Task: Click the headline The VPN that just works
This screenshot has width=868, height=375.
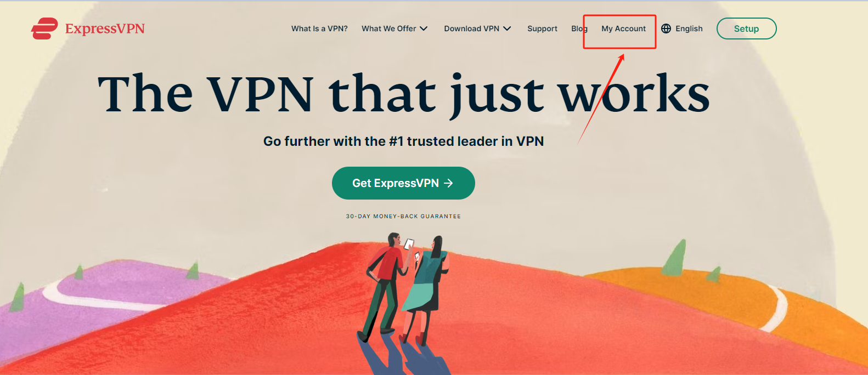Action: pyautogui.click(x=404, y=94)
